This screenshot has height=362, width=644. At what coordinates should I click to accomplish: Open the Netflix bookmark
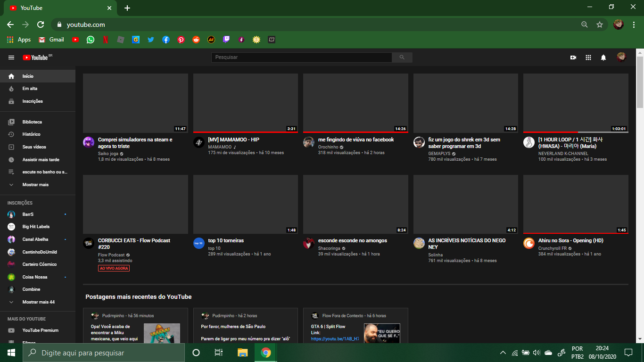106,40
